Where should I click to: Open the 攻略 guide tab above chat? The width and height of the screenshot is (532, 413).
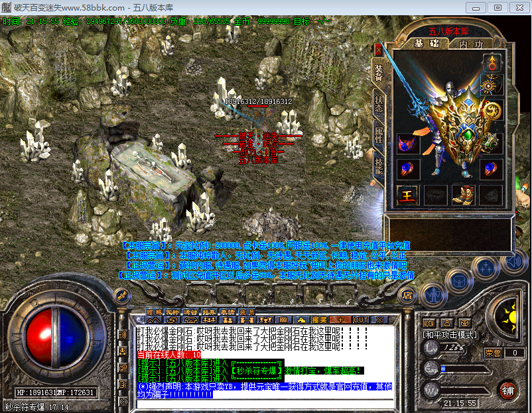point(155,312)
